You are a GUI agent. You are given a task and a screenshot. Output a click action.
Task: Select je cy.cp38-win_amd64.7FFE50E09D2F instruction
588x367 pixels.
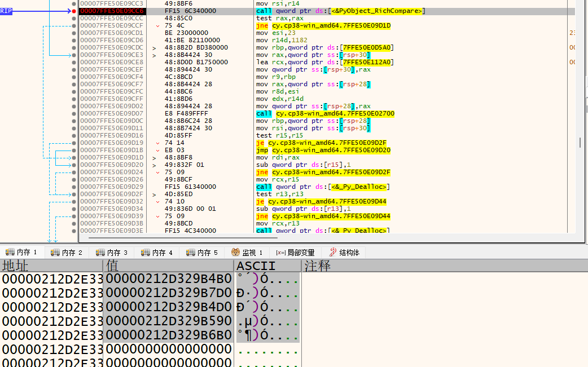(x=322, y=143)
